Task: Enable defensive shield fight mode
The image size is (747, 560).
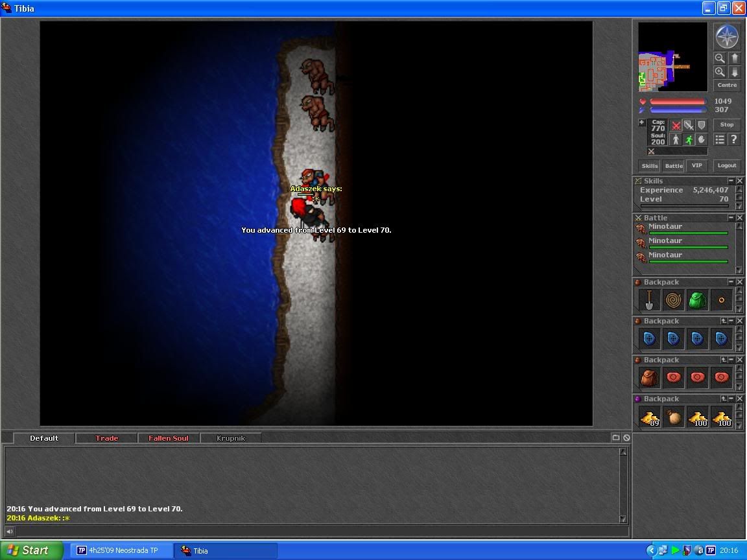Action: (x=701, y=125)
